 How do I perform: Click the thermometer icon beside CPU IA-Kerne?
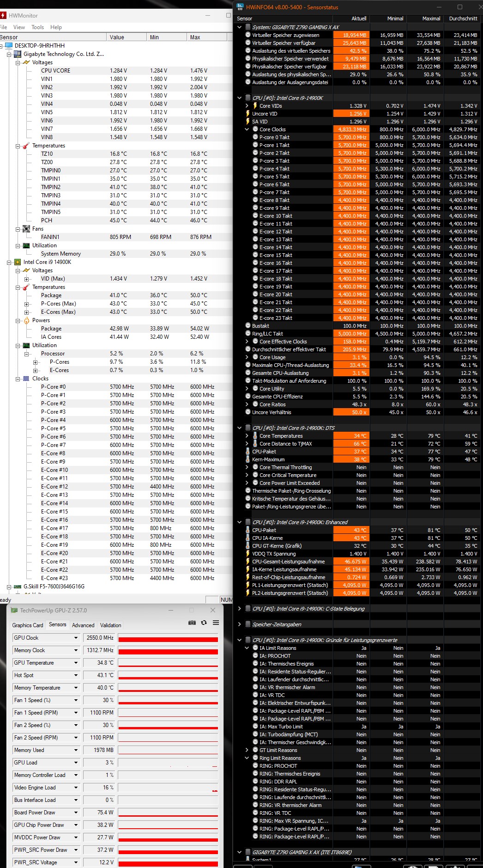pos(248,538)
